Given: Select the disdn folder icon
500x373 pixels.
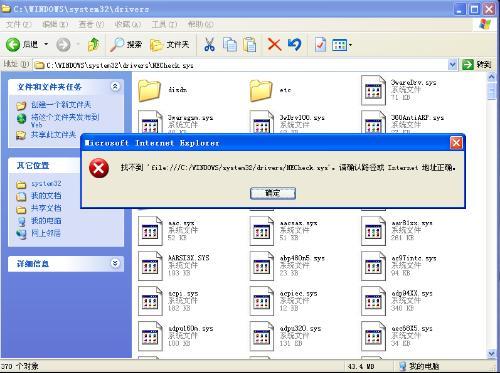Looking at the screenshot, I should (149, 90).
